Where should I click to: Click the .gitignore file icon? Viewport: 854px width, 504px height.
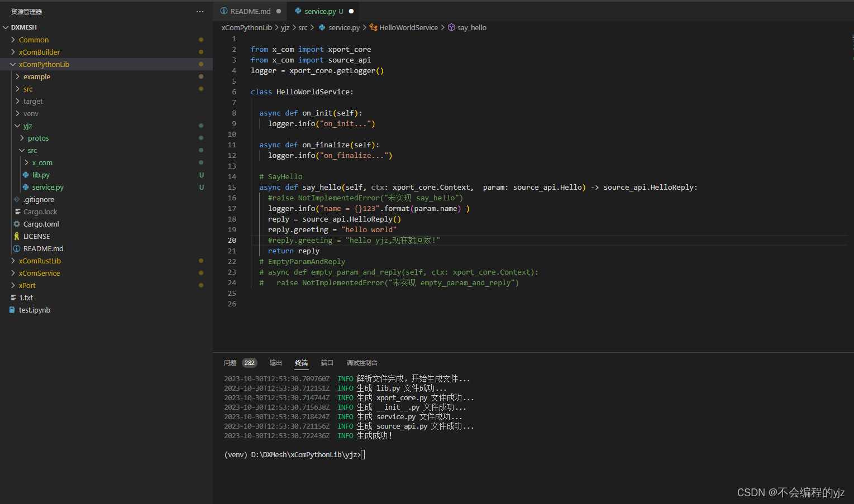tap(17, 199)
